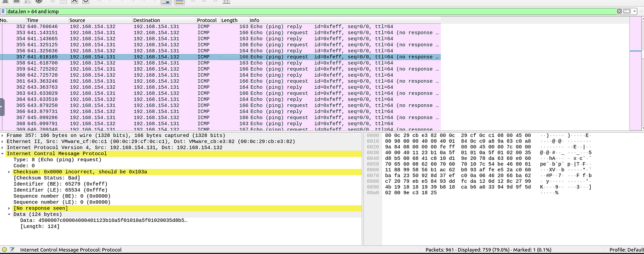644x254 pixels.
Task: Select packet 366 echo reply row
Action: point(220,112)
